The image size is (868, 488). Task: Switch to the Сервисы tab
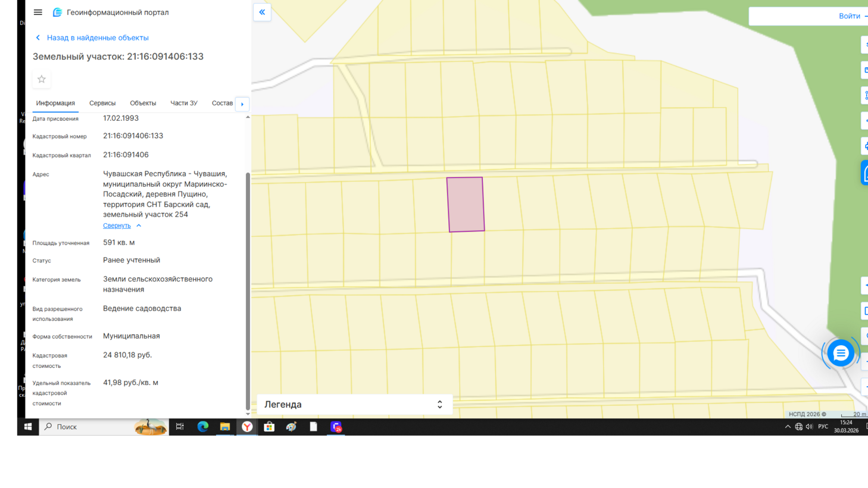tap(102, 104)
